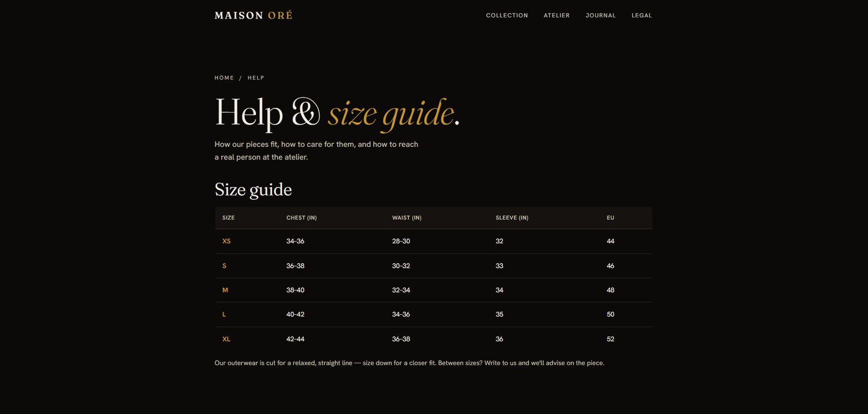The image size is (868, 414).
Task: Select the XL size label
Action: 226,339
